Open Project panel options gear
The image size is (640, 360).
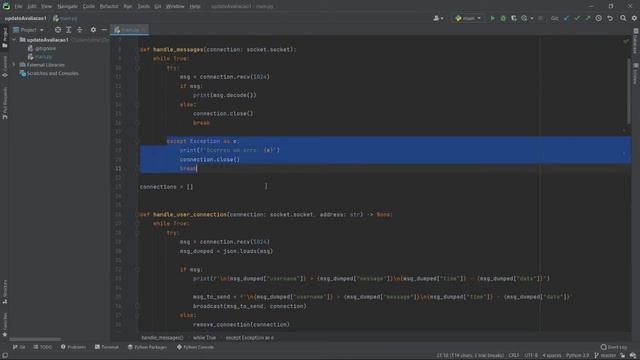pos(93,30)
